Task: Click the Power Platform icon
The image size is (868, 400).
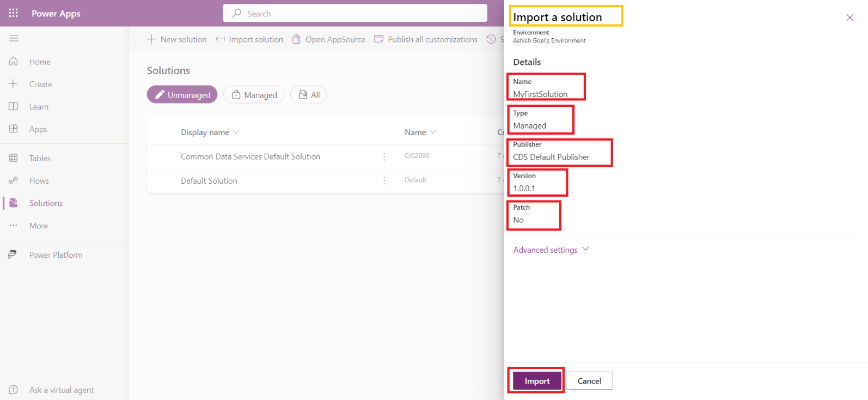Action: point(12,254)
